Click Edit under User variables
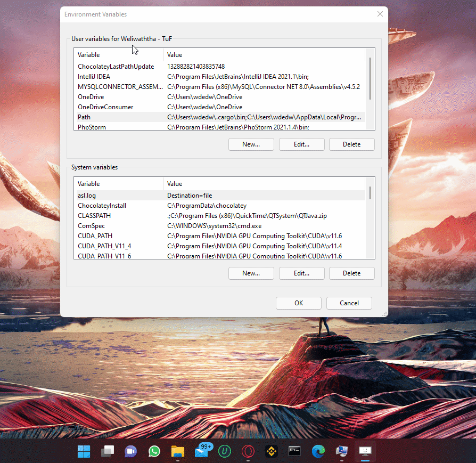 pyautogui.click(x=301, y=144)
